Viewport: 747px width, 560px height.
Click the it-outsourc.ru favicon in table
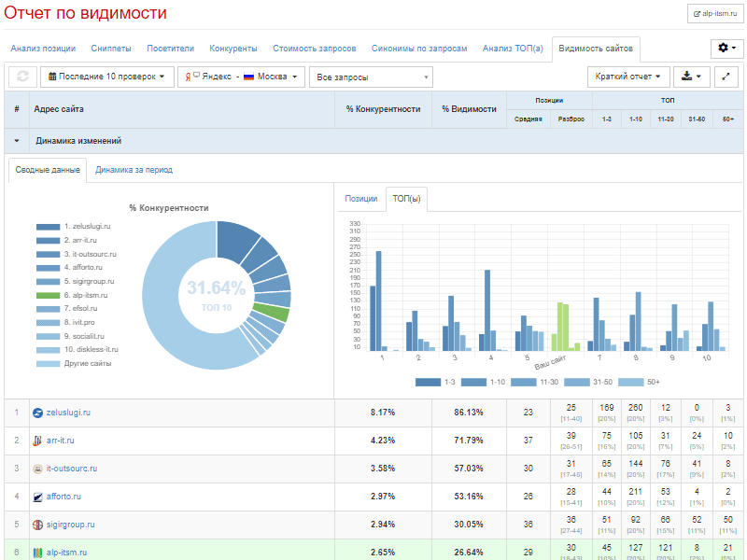pos(37,469)
